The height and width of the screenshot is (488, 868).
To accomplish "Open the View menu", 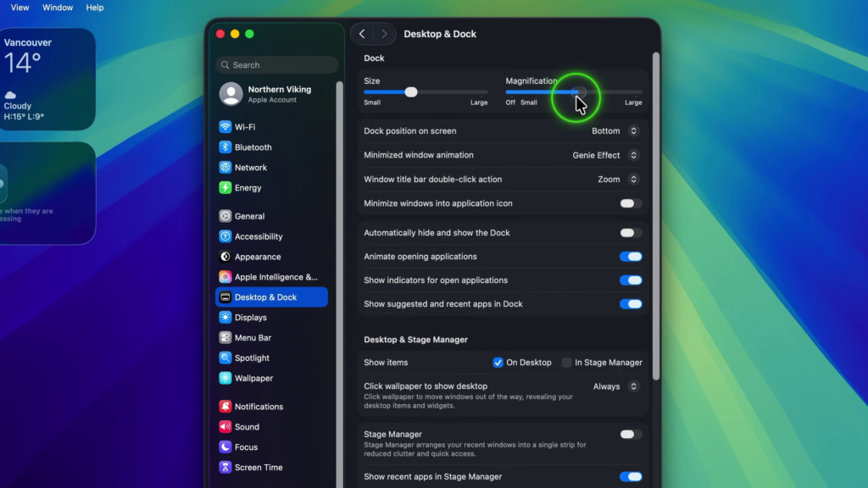I will point(20,8).
